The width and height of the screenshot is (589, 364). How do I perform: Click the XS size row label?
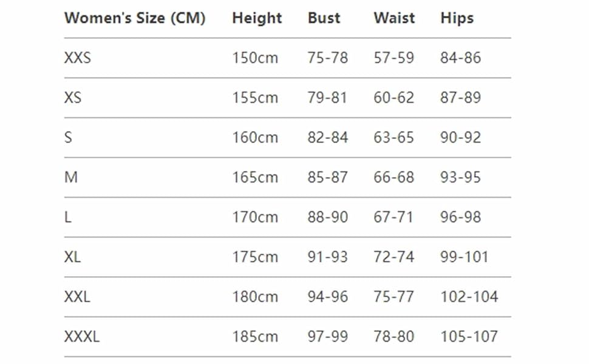click(72, 98)
